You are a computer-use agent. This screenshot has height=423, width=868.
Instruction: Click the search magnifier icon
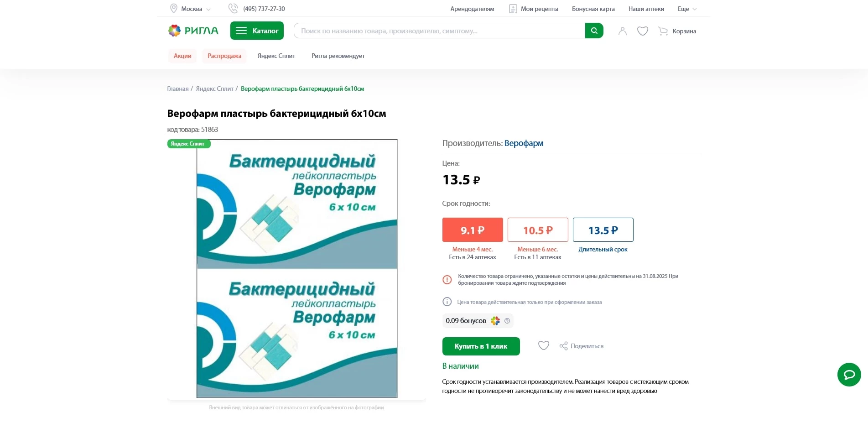[x=593, y=31]
